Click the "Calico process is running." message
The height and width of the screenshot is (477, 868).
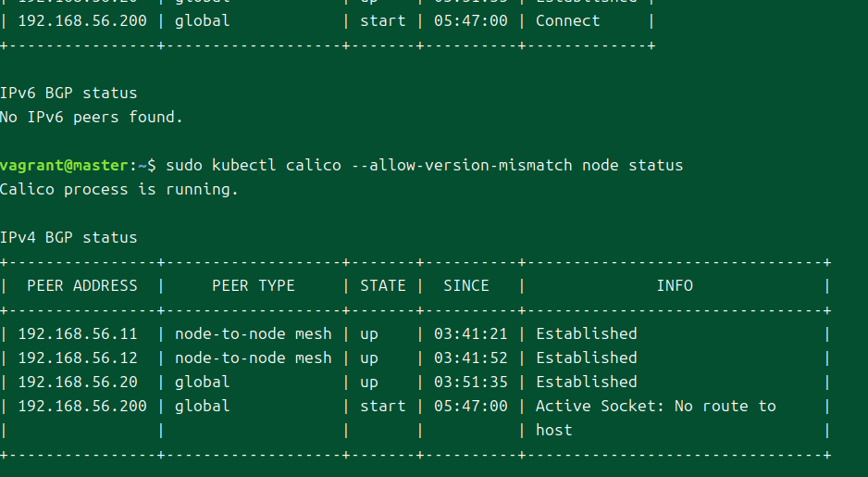(119, 190)
